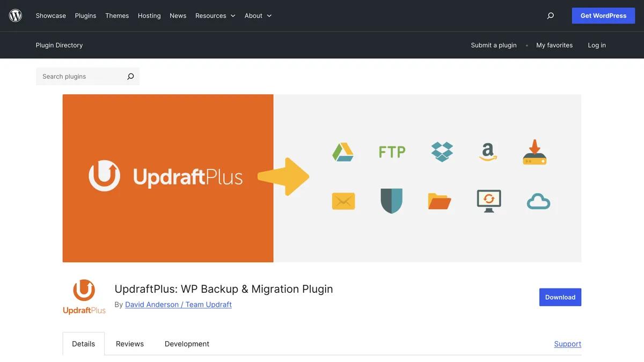Click the WordPress logo icon
Viewport: 644px width, 362px height.
tap(16, 16)
